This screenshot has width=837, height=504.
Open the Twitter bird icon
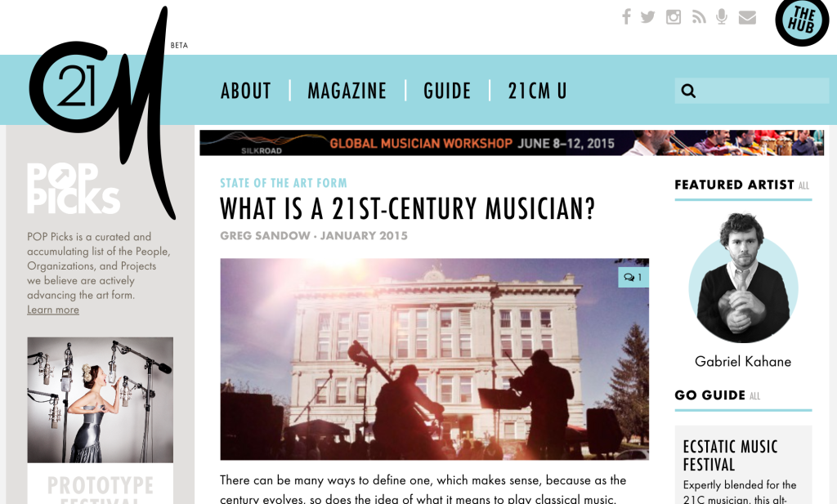click(x=647, y=17)
